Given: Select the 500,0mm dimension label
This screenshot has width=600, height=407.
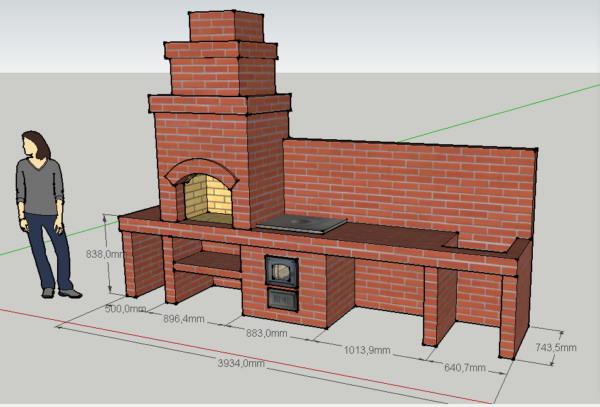Looking at the screenshot, I should (x=125, y=309).
